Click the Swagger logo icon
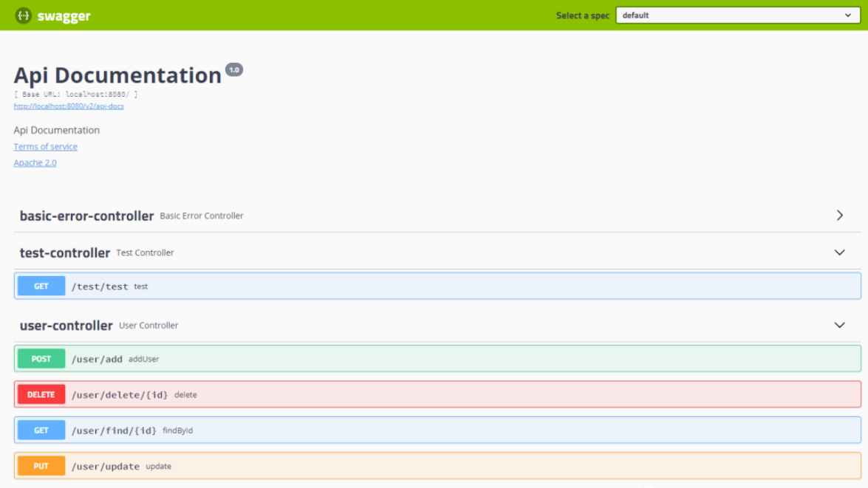868x488 pixels. click(24, 16)
